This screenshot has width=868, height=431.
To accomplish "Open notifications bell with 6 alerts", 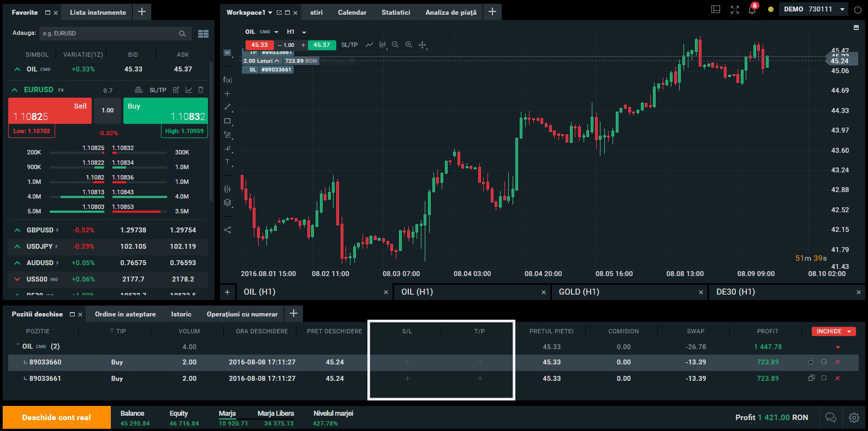I will point(752,10).
